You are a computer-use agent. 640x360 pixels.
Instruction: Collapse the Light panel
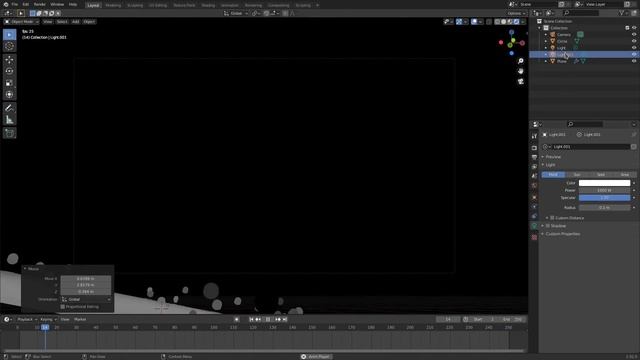pyautogui.click(x=550, y=165)
